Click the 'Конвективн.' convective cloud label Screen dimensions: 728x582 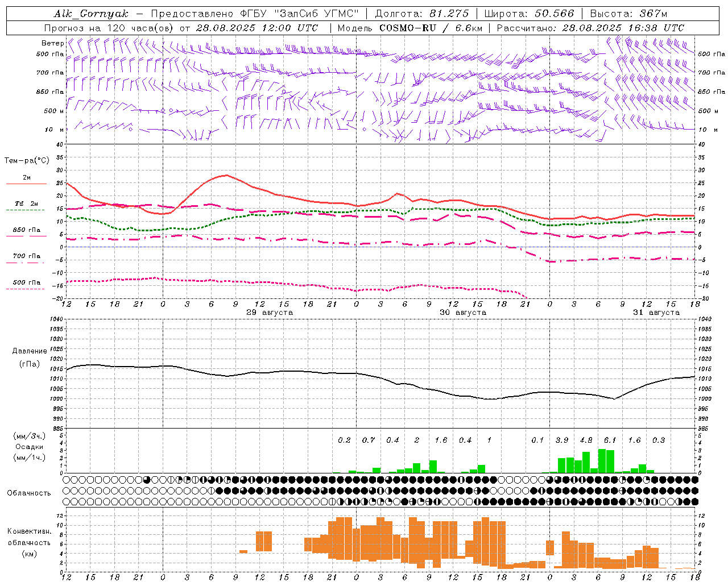[30, 531]
